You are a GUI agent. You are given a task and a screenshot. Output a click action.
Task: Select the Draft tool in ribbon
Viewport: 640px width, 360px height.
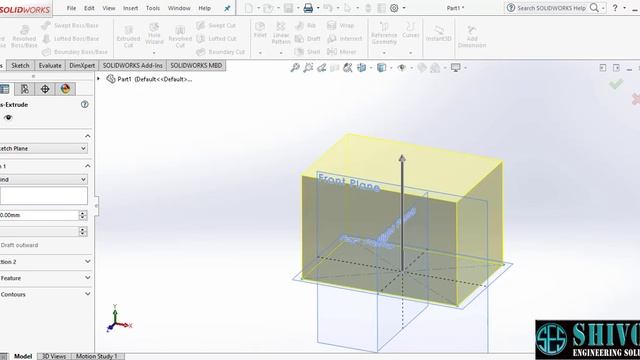coord(307,38)
